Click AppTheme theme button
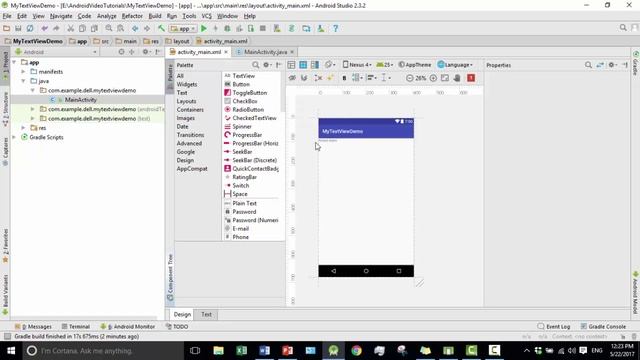Viewport: 640px width, 360px height. pos(414,65)
